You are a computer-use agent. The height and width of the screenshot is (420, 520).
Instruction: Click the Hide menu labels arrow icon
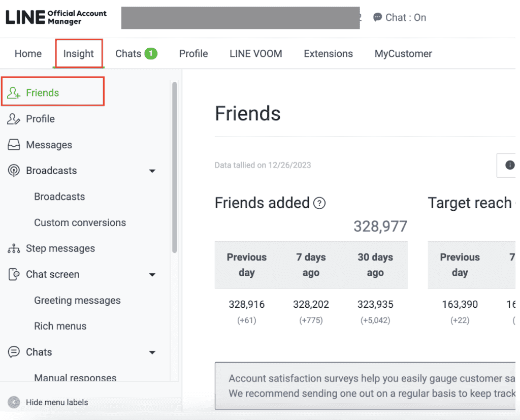(x=14, y=402)
